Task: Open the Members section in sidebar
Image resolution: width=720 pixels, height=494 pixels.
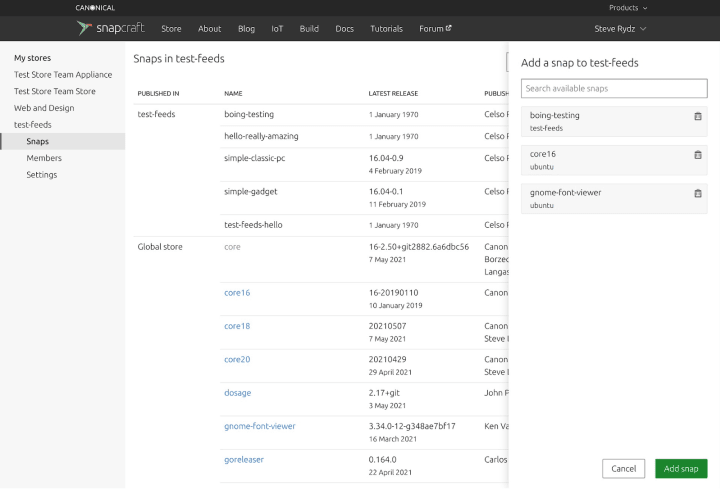Action: pyautogui.click(x=44, y=158)
